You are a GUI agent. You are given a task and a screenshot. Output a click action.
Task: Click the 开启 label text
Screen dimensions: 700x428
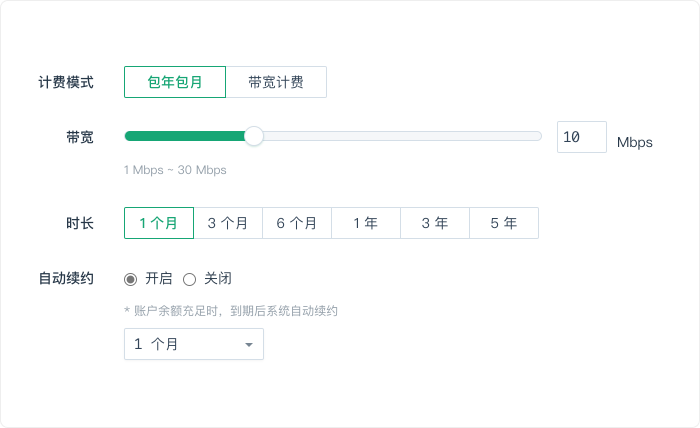click(x=159, y=278)
